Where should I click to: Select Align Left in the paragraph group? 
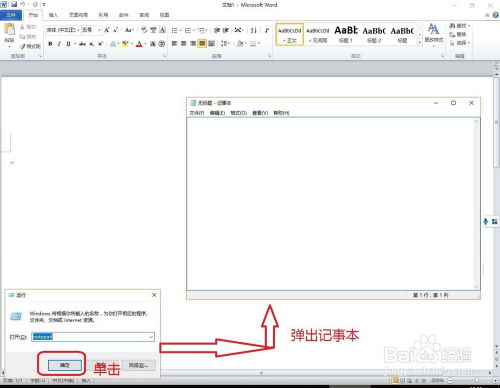tap(174, 44)
